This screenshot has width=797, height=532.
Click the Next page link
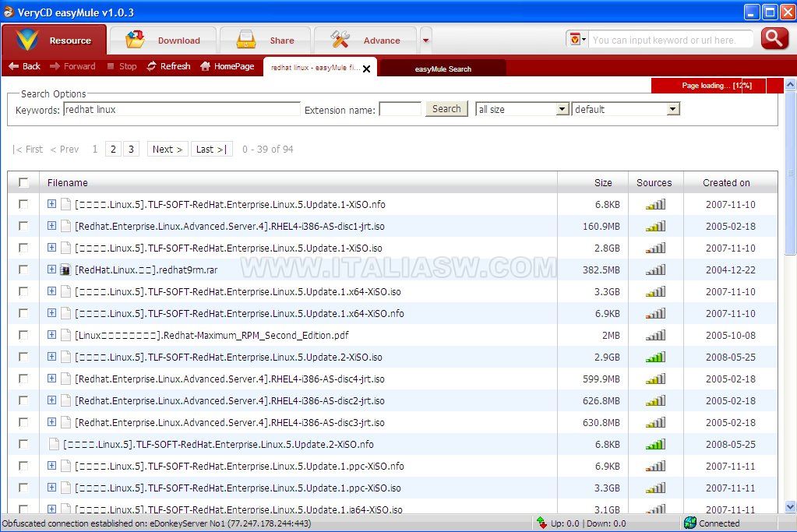coord(168,149)
